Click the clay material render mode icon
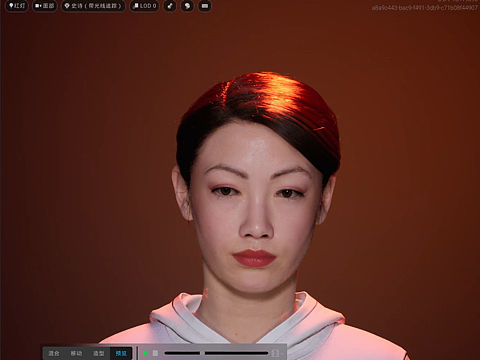Screen dimensions: 480x360 click(x=187, y=6)
